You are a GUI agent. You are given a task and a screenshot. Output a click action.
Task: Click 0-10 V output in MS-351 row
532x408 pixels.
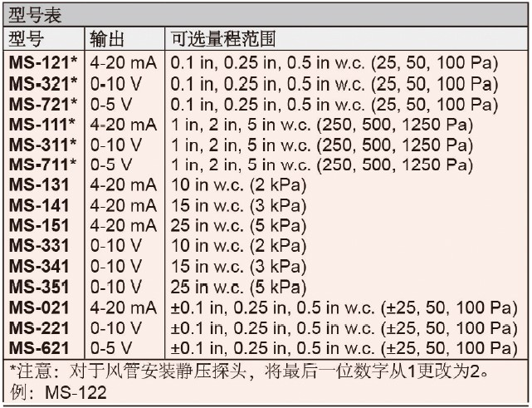click(x=115, y=287)
